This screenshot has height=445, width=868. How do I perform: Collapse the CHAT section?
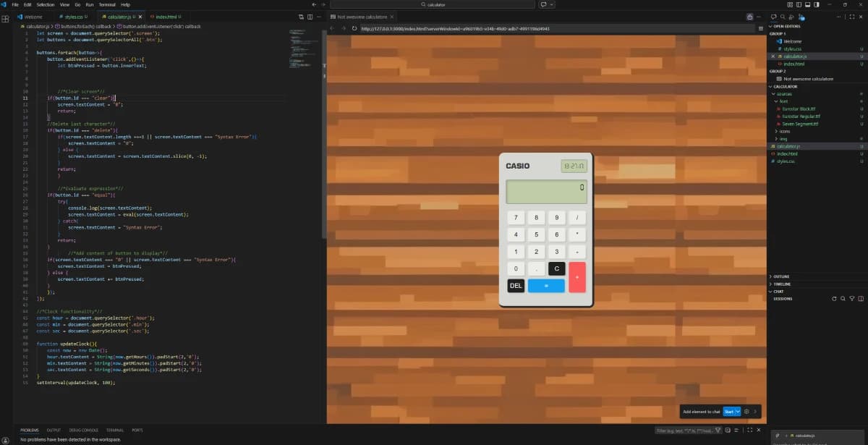817,291
